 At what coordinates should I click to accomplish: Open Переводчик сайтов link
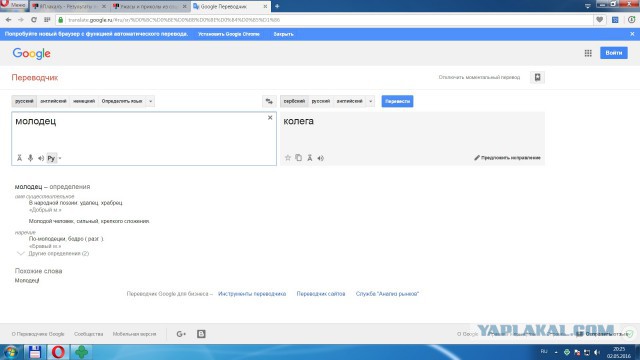pyautogui.click(x=321, y=293)
